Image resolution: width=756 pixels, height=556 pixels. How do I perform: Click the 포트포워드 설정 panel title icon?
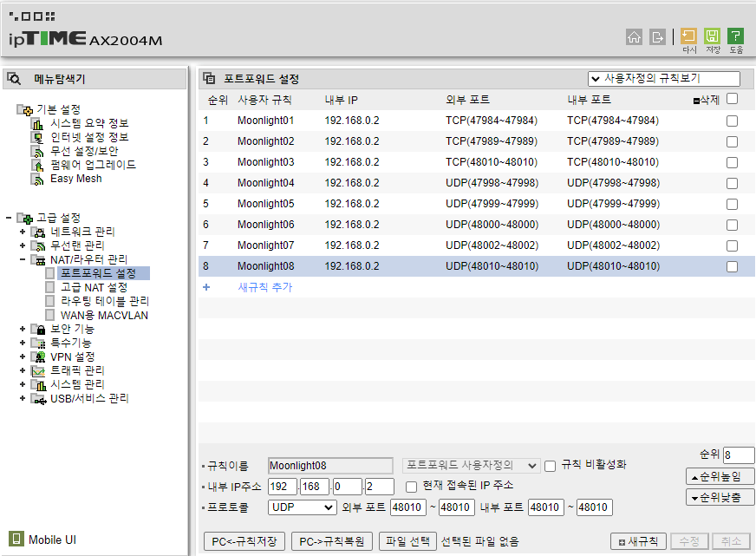pos(209,78)
